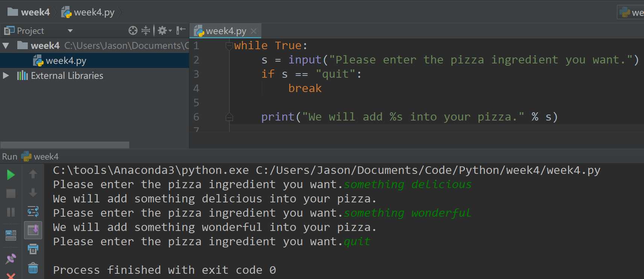Click the input function call on line 2

coord(305,60)
